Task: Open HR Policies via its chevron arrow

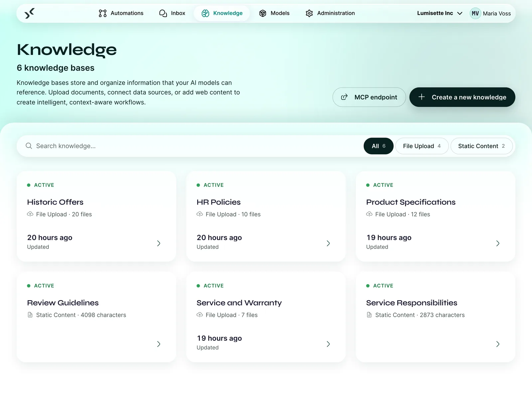Action: [328, 243]
